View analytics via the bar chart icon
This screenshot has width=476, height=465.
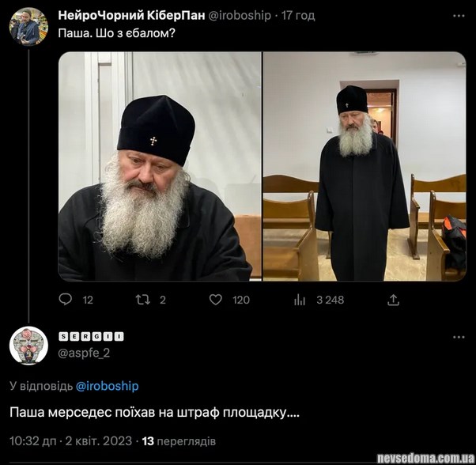pos(300,300)
